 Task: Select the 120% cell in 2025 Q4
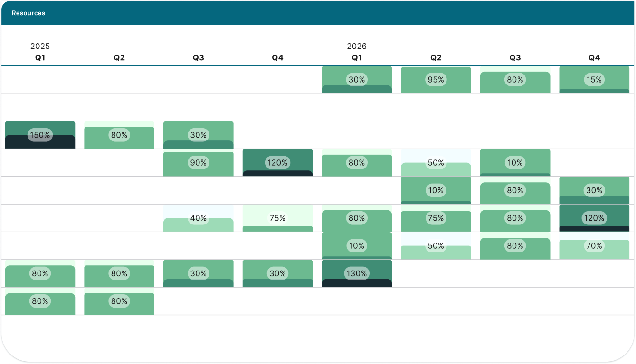pos(277,163)
